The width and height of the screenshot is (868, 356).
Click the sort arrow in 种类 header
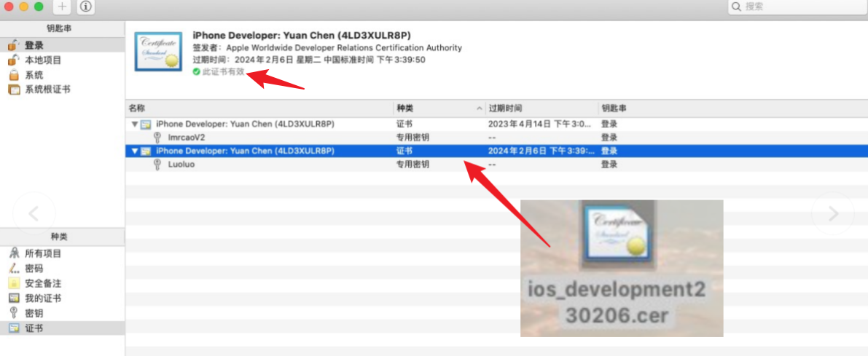coord(480,109)
